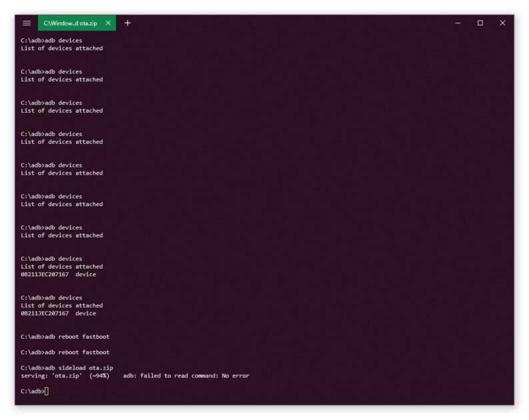Maximize the terminal window
The height and width of the screenshot is (420, 529).
pos(480,23)
